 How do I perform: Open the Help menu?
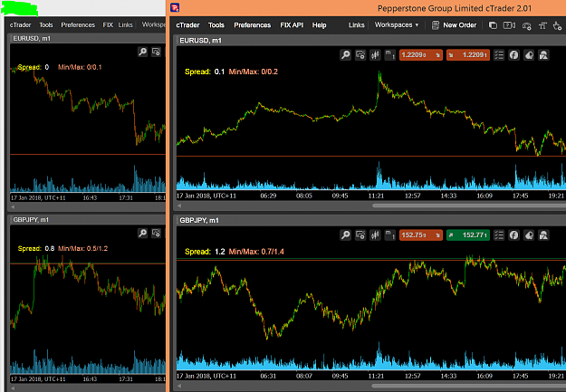[319, 25]
